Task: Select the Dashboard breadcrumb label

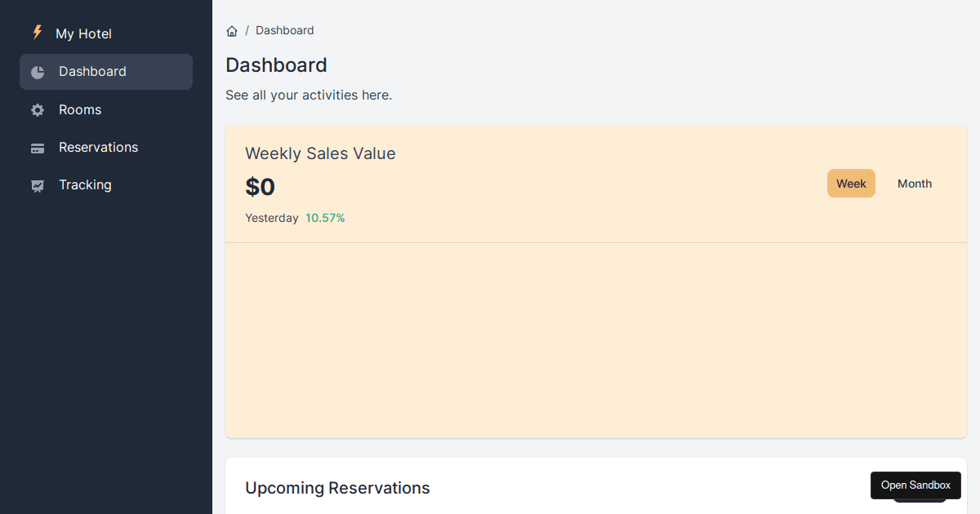Action: click(x=284, y=30)
